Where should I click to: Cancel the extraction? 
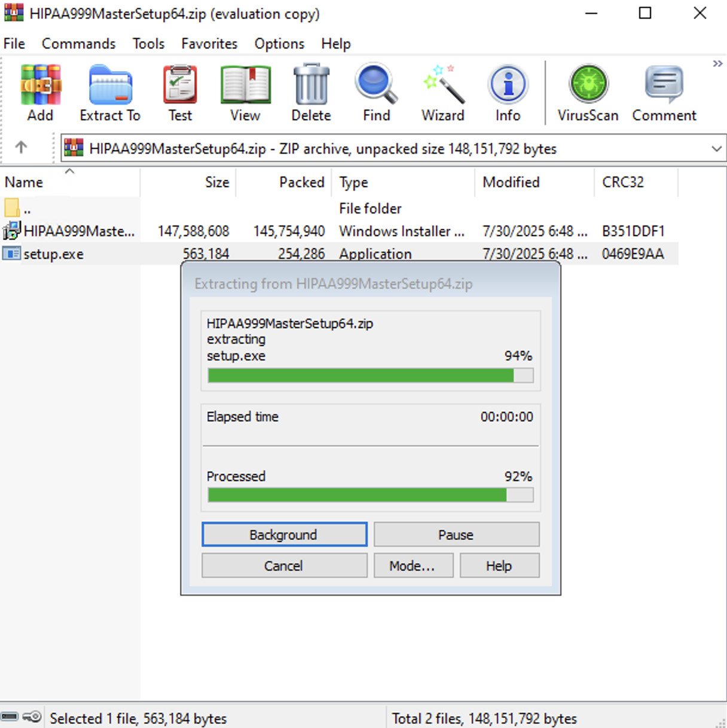(285, 565)
